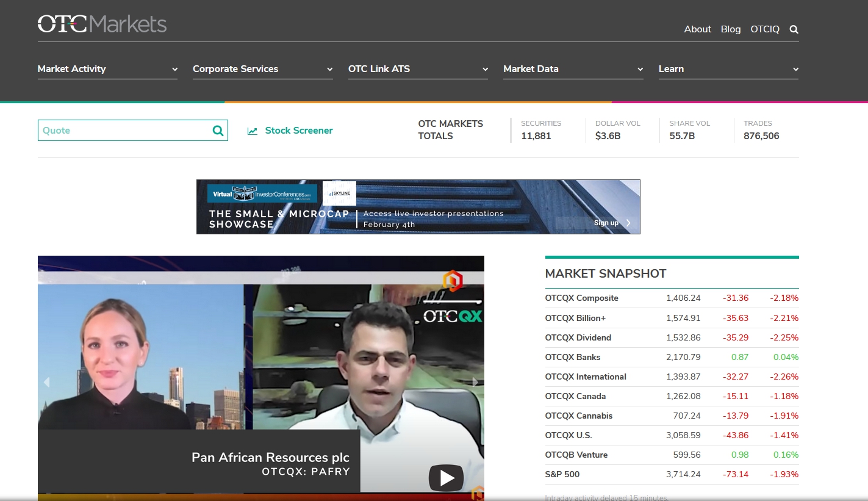Select OTCQX Billion+ index row
868x501 pixels.
672,318
